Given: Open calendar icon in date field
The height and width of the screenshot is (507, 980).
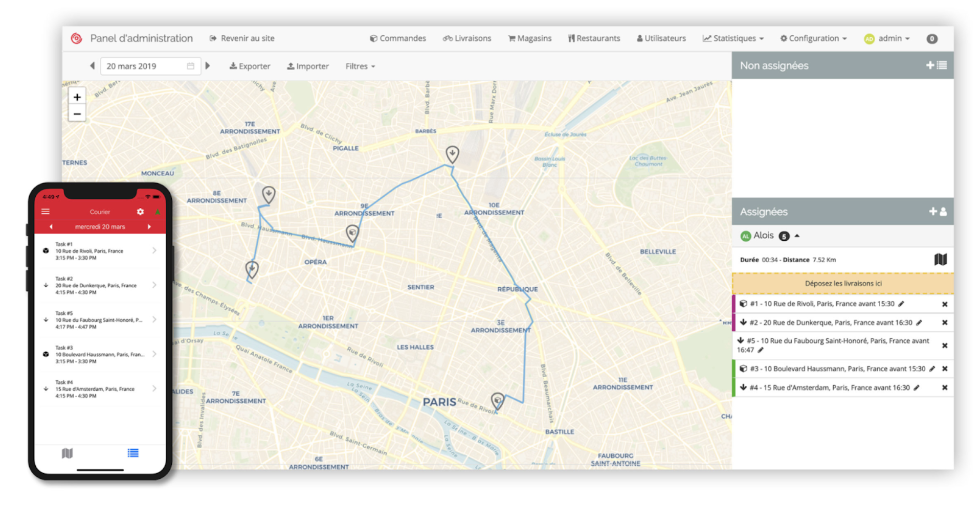Looking at the screenshot, I should 191,66.
